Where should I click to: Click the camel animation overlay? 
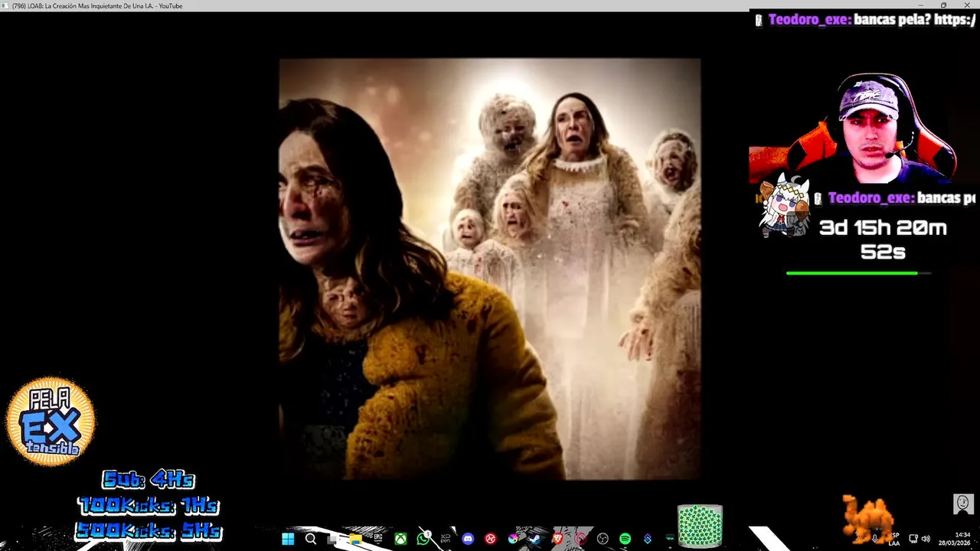click(867, 518)
